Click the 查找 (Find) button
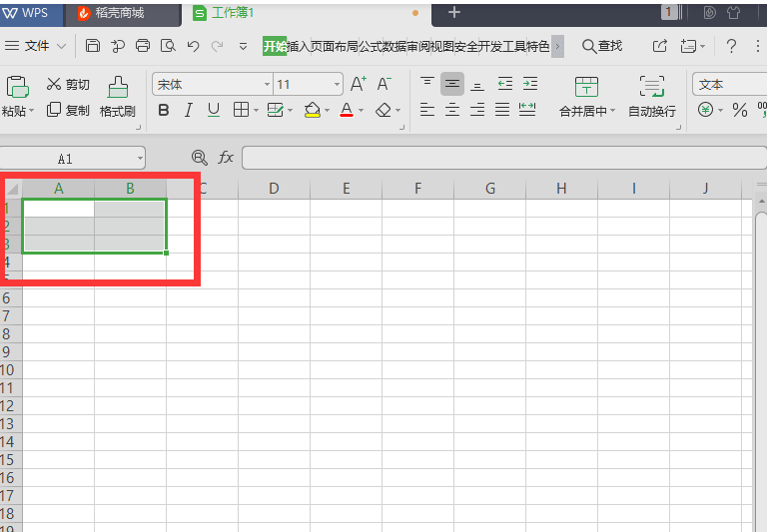Image resolution: width=767 pixels, height=532 pixels. [x=602, y=46]
